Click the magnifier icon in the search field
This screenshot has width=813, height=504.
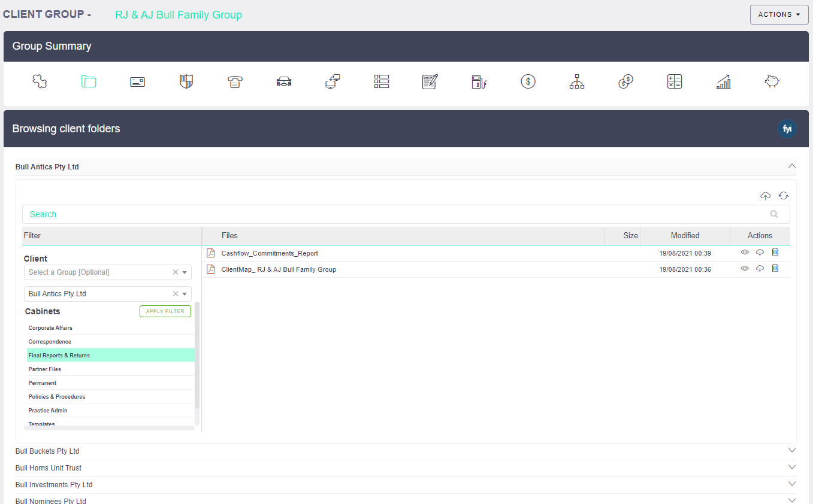774,214
